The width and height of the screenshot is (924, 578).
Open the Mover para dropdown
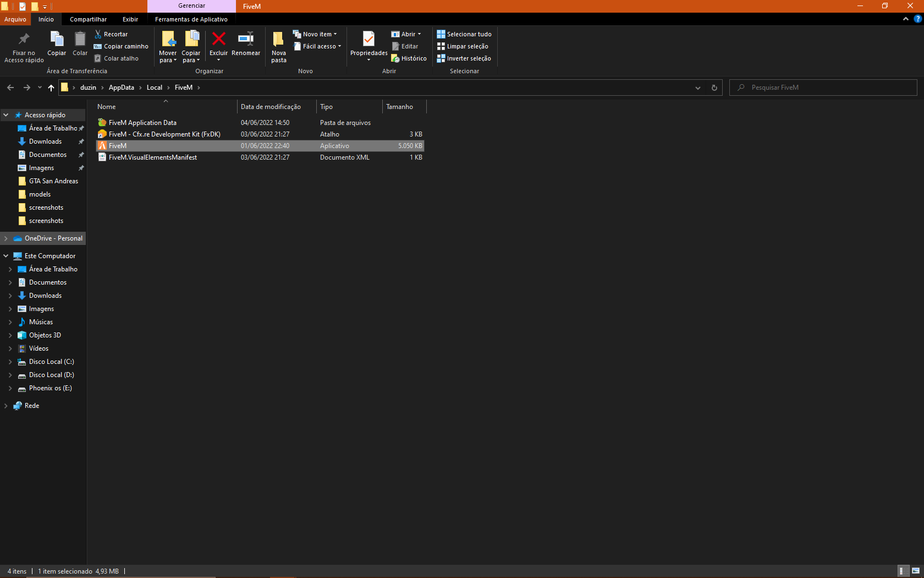[x=168, y=47]
